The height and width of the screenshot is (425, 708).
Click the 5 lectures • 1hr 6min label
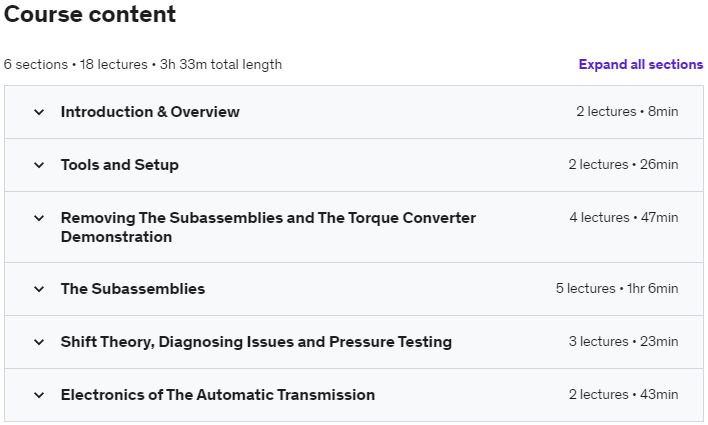617,289
